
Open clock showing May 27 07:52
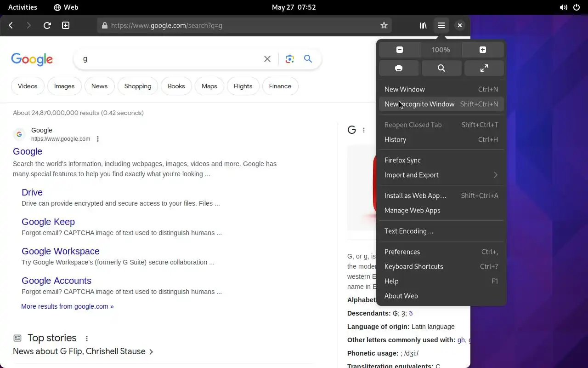(x=294, y=7)
